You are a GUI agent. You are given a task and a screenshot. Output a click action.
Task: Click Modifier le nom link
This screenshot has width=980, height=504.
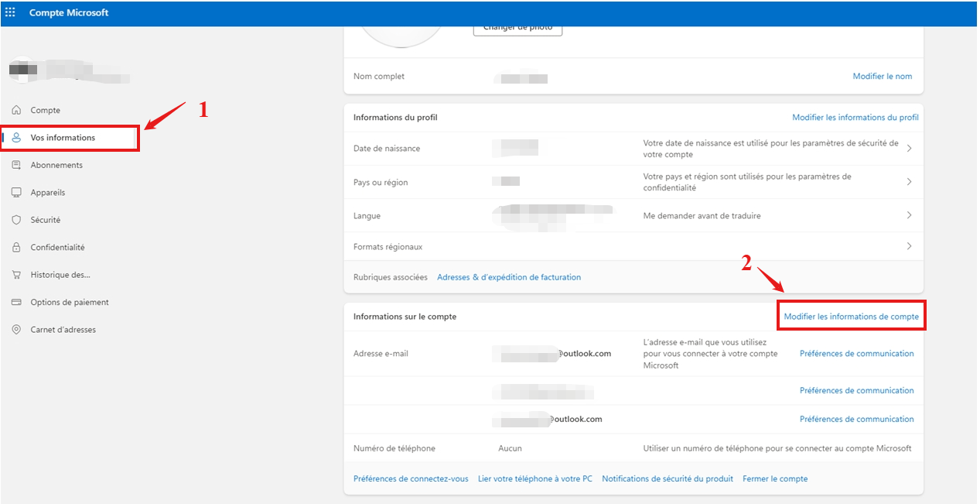click(x=883, y=77)
